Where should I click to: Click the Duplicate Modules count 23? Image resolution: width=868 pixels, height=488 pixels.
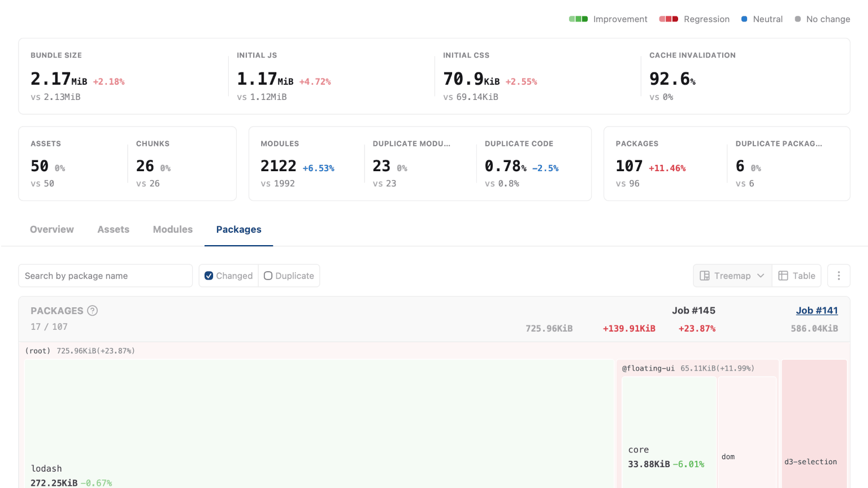pyautogui.click(x=381, y=166)
